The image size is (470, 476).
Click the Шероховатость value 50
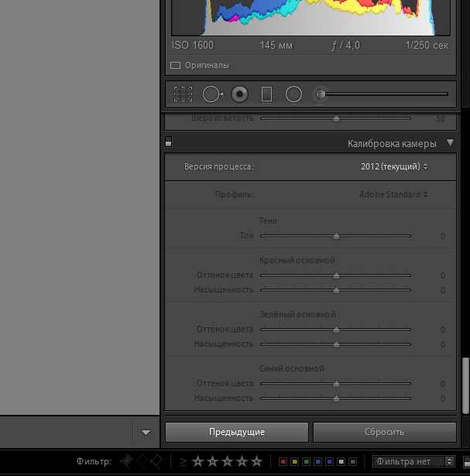(x=441, y=118)
